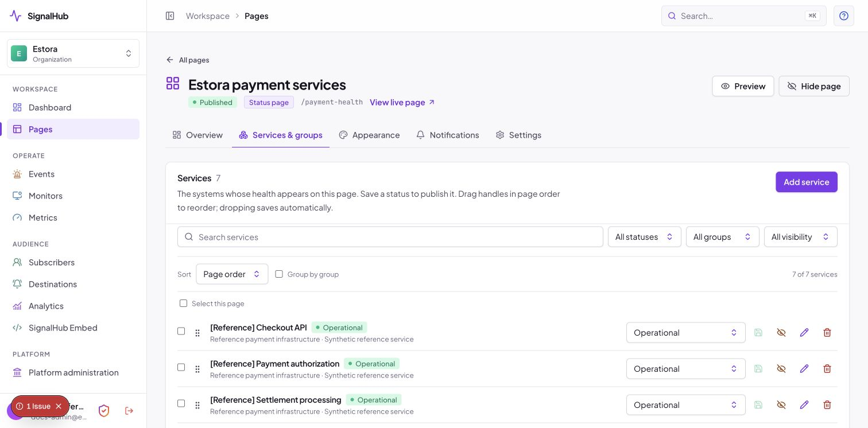Collapse the sidebar panel icon
The image size is (868, 428).
pyautogui.click(x=170, y=16)
